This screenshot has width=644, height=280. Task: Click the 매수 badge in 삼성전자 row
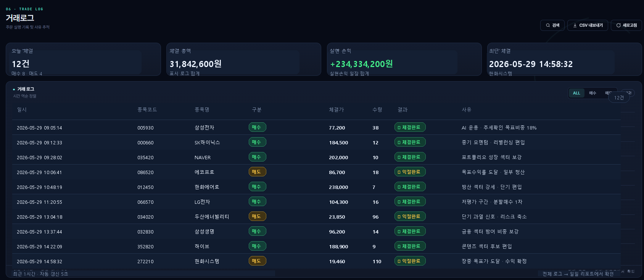tap(258, 127)
